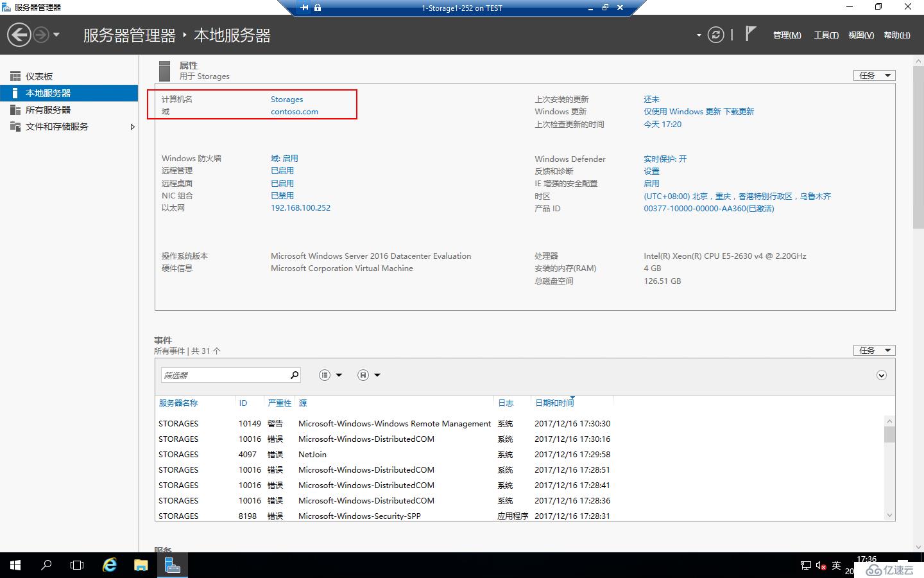Screen dimensions: 924x578
Task: Click the back navigation arrow button
Action: click(19, 35)
